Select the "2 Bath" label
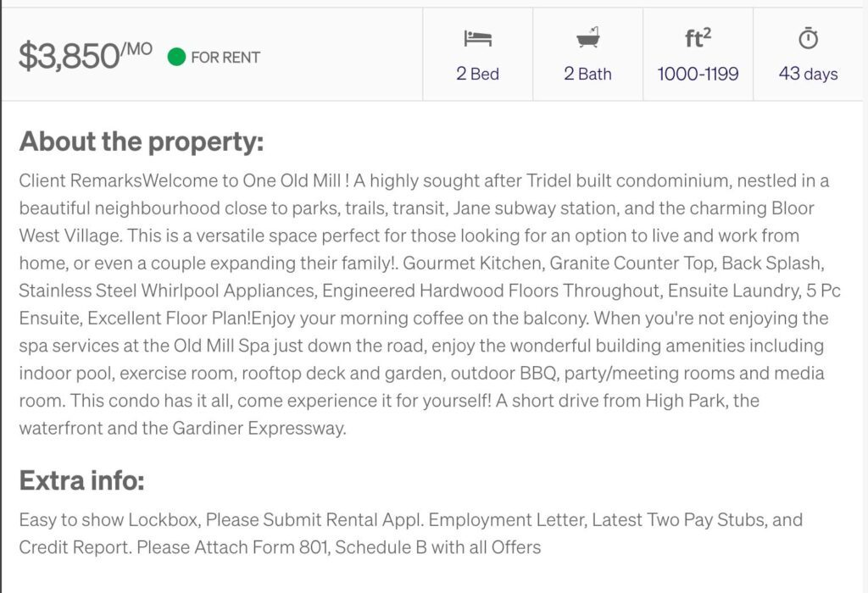Screen dimensions: 868x593 coord(587,74)
